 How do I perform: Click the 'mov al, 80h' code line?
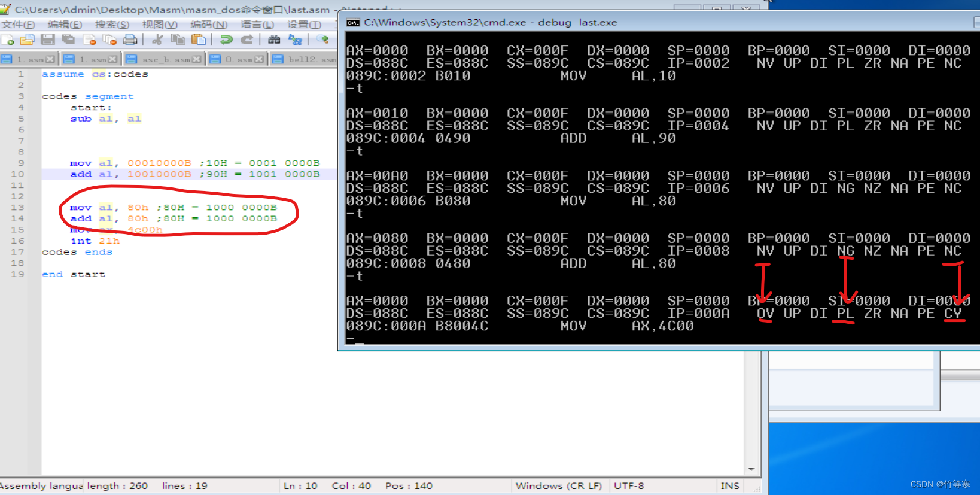(174, 208)
